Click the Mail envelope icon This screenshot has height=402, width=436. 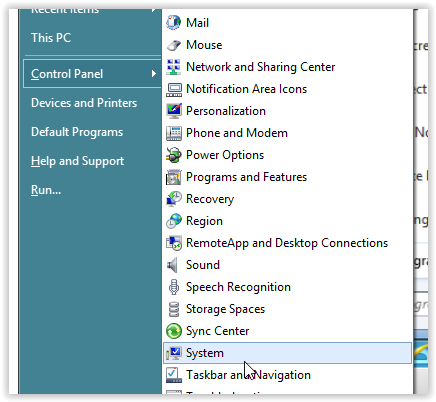[174, 23]
